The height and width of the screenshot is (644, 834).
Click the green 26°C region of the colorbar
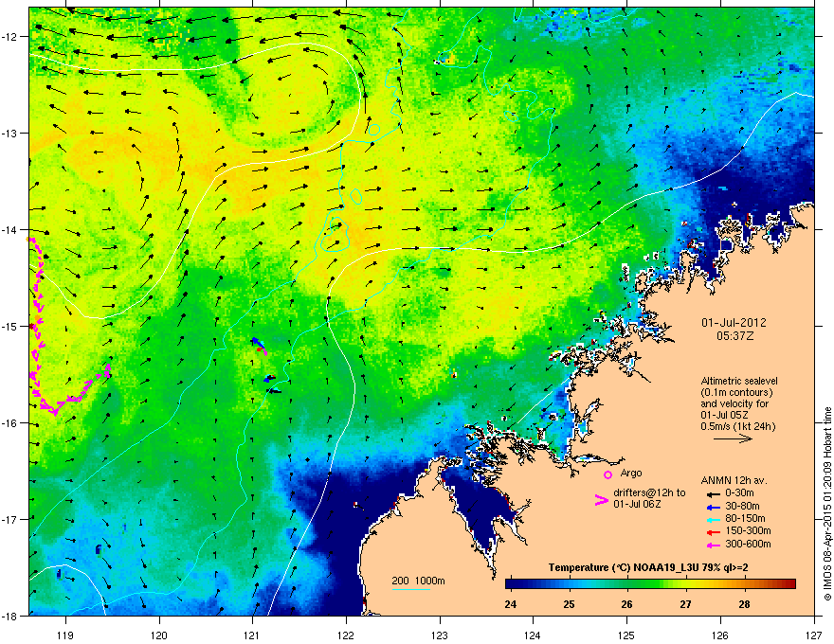627,584
